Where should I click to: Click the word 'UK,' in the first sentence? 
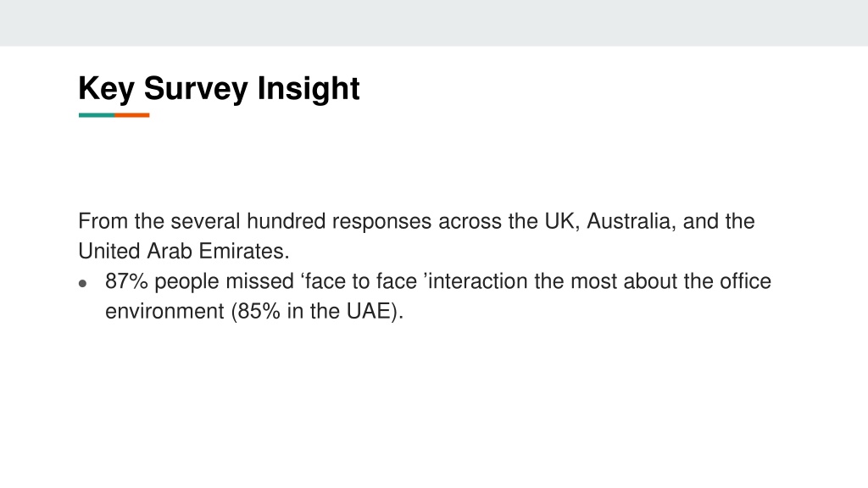[562, 221]
